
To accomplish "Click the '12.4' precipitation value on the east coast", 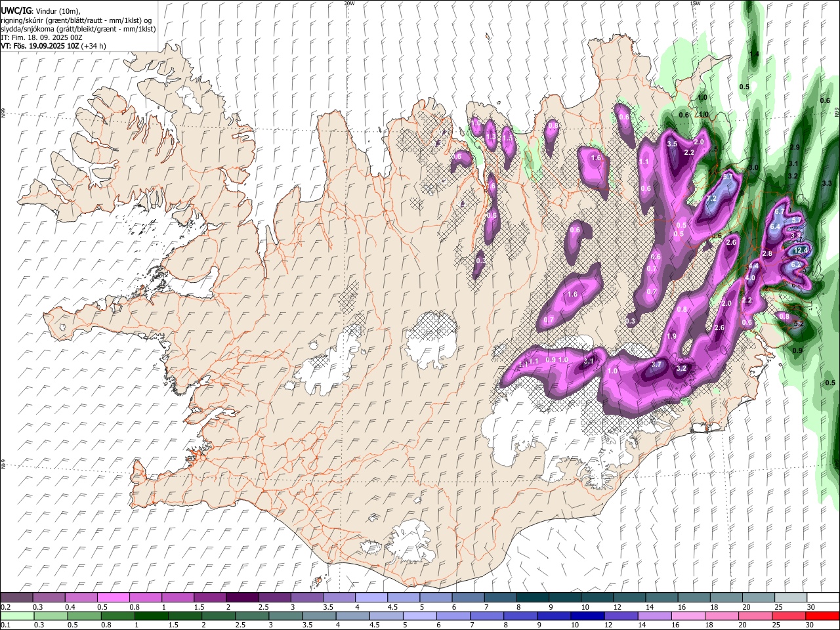I will 801,250.
